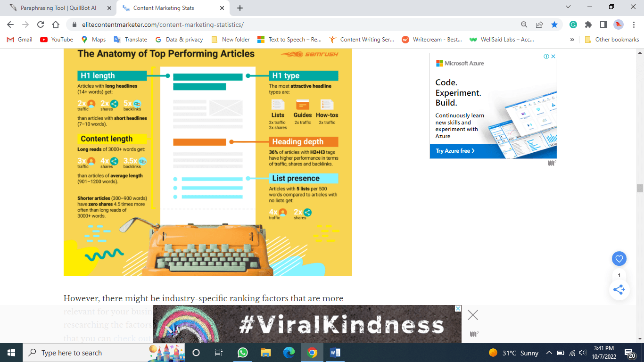Open Data & privacy bookmark

(x=179, y=40)
